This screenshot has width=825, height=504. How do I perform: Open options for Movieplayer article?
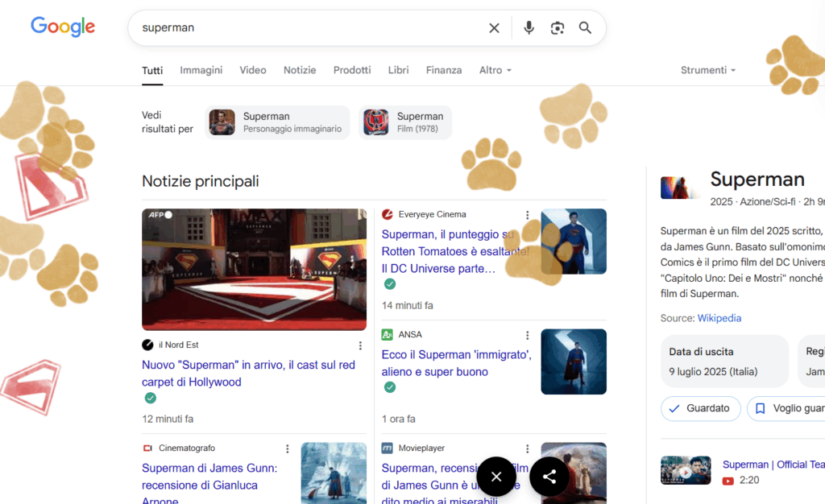pyautogui.click(x=527, y=448)
